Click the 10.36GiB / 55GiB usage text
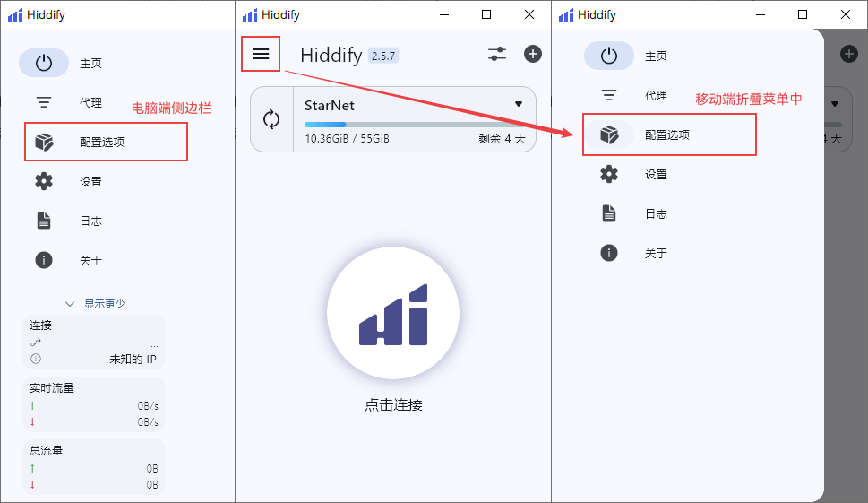This screenshot has width=868, height=503. click(347, 138)
